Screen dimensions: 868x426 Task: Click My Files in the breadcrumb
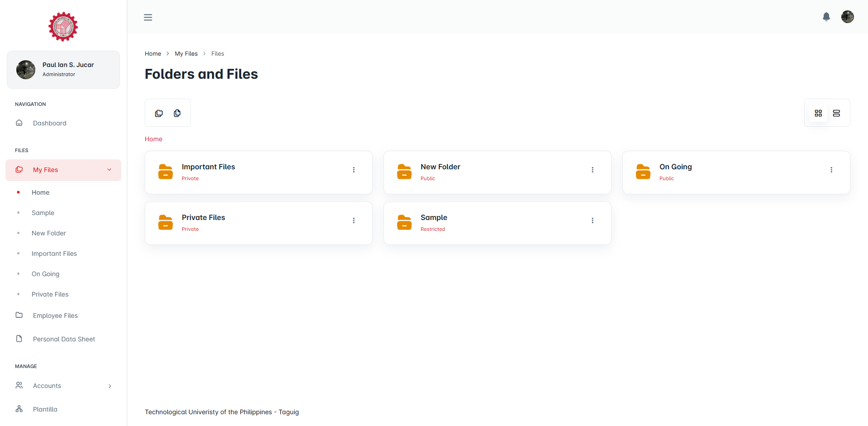pos(186,53)
